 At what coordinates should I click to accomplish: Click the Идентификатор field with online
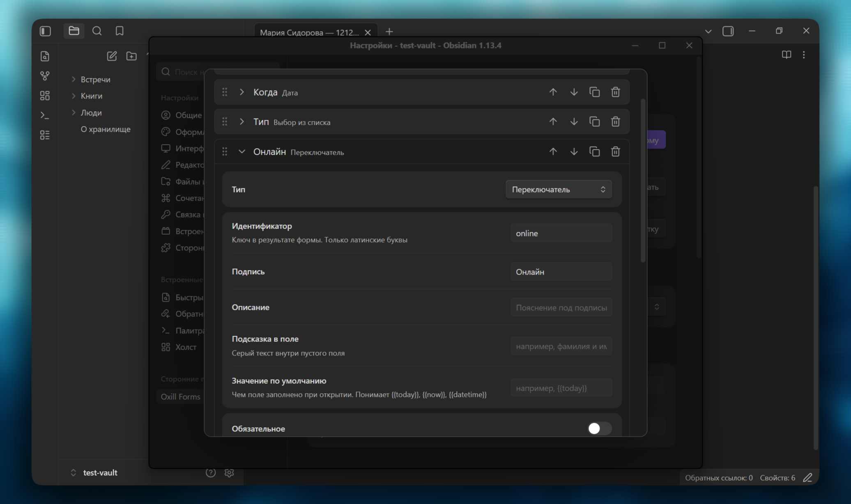[561, 233]
